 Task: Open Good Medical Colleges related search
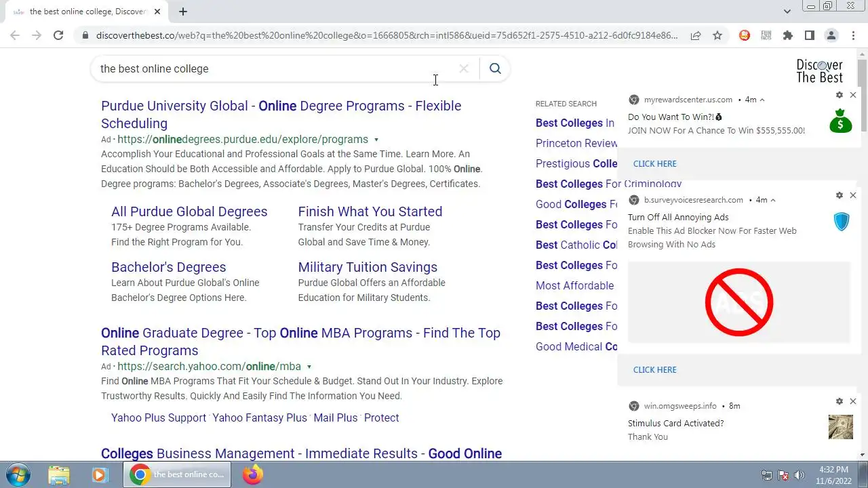coord(576,346)
